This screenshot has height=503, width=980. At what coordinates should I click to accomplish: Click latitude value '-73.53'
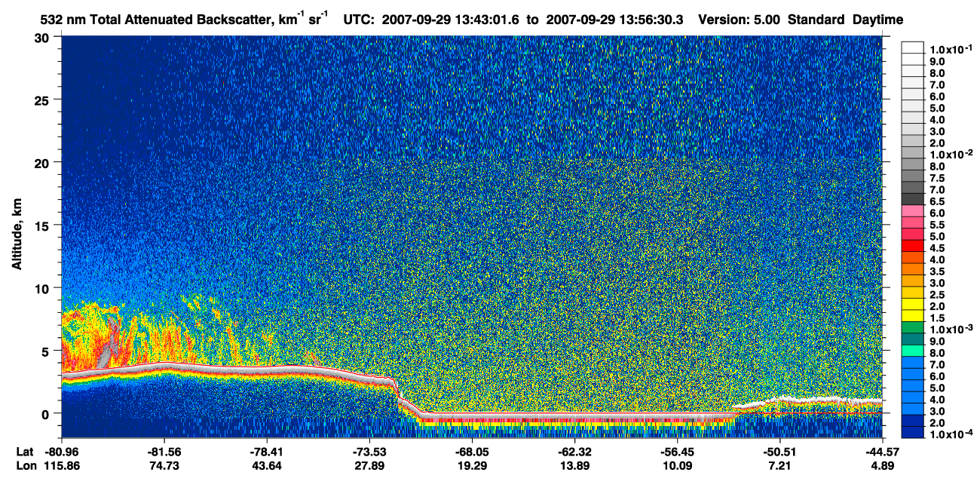(x=369, y=452)
